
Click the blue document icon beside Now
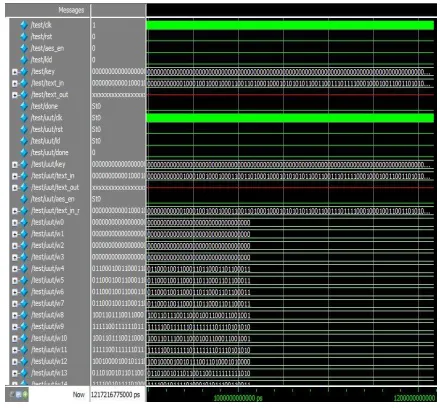tap(19, 395)
